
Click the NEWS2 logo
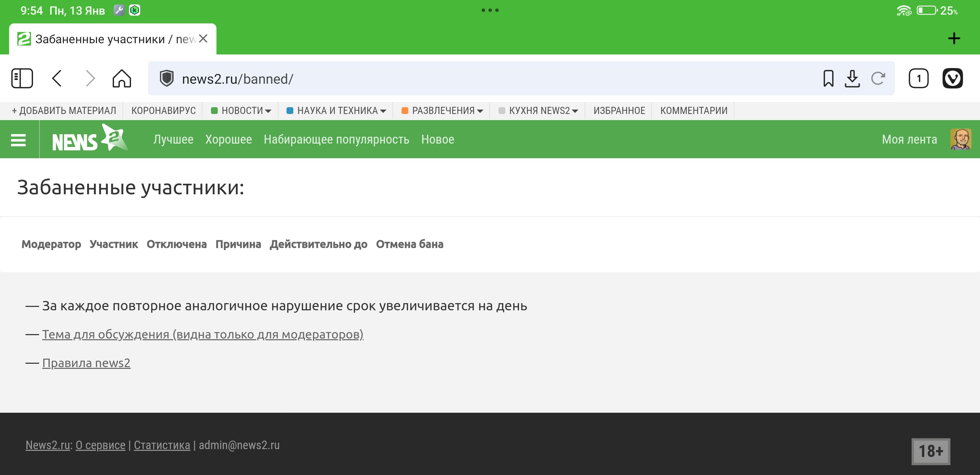point(90,138)
